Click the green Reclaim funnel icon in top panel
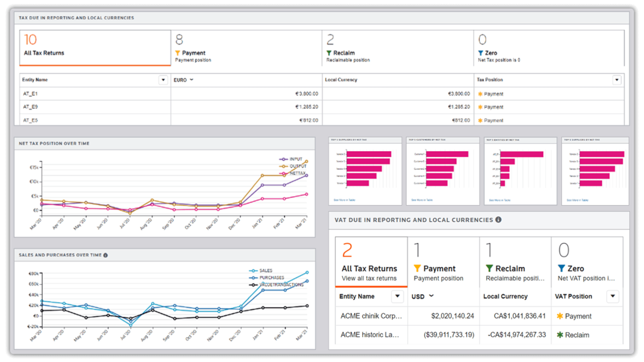The height and width of the screenshot is (362, 644). 329,53
